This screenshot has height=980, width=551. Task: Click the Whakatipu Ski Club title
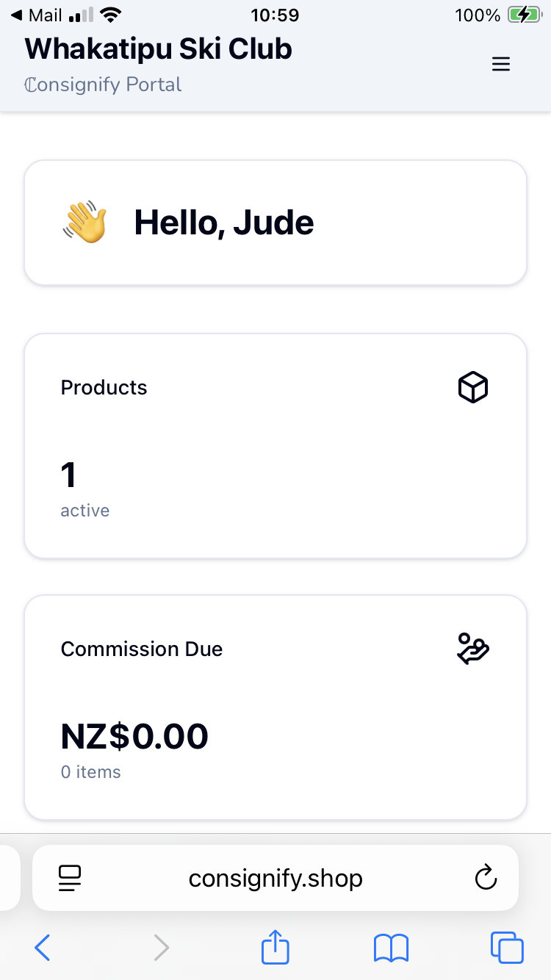click(x=159, y=48)
